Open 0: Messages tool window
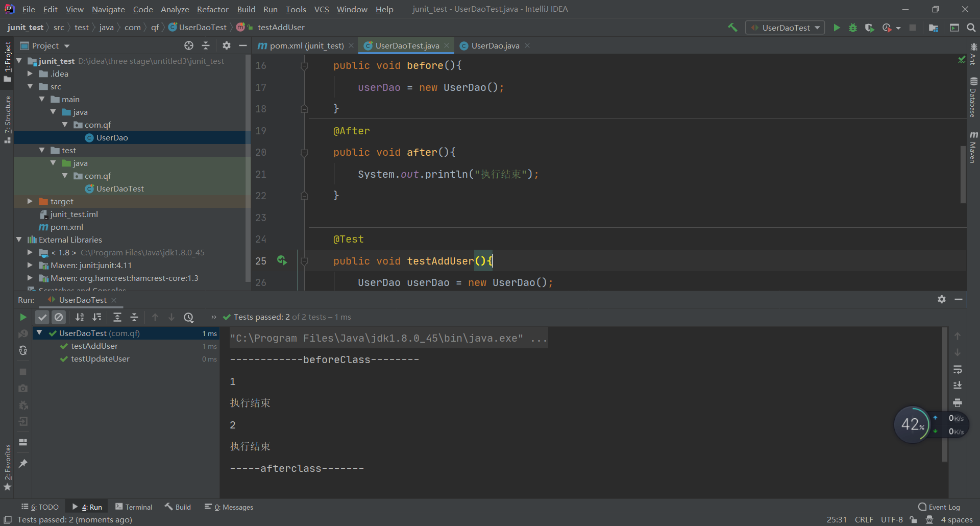Image resolution: width=980 pixels, height=526 pixels. [x=229, y=507]
